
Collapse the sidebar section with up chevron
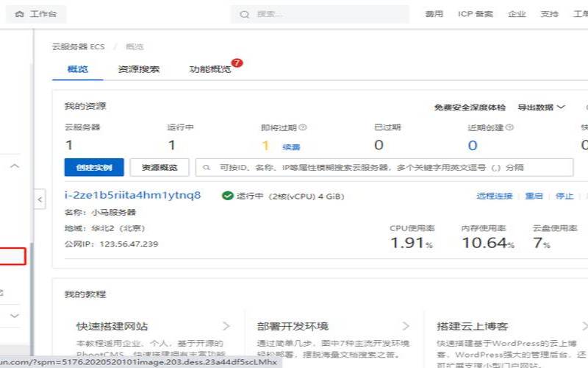pyautogui.click(x=15, y=166)
